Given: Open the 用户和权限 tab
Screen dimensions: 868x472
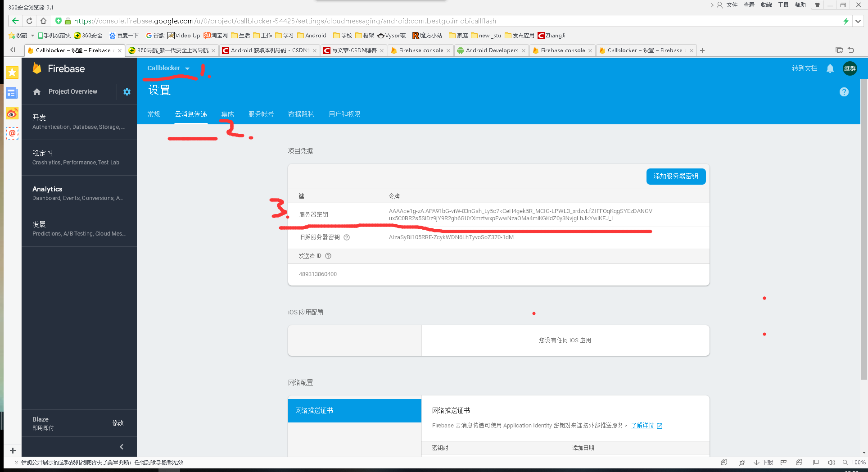Looking at the screenshot, I should click(x=344, y=114).
